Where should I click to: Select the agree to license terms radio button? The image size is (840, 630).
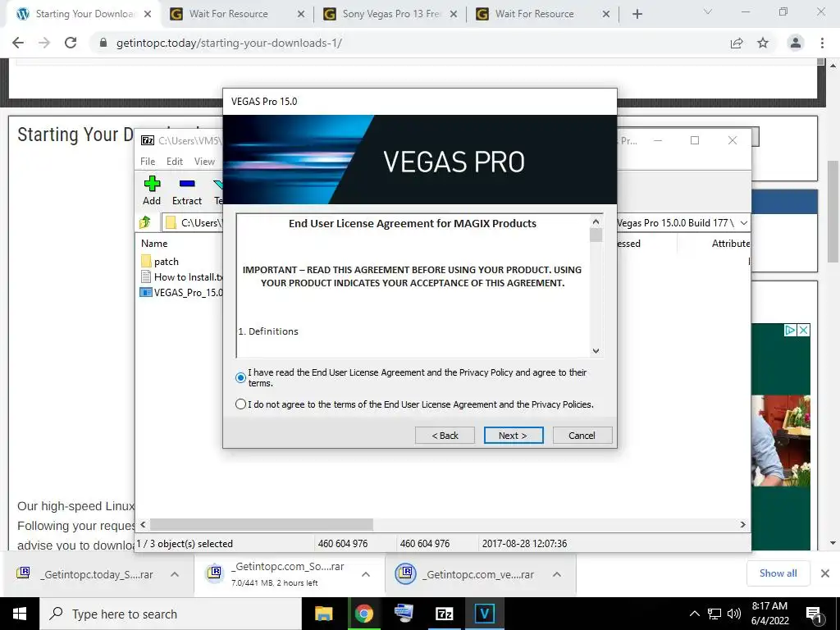click(x=240, y=377)
